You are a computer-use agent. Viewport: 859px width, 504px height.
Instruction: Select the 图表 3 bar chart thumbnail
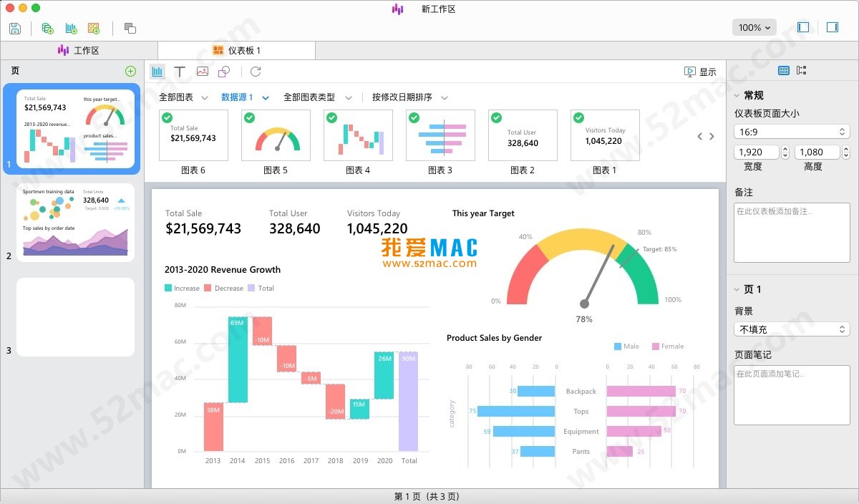(440, 135)
